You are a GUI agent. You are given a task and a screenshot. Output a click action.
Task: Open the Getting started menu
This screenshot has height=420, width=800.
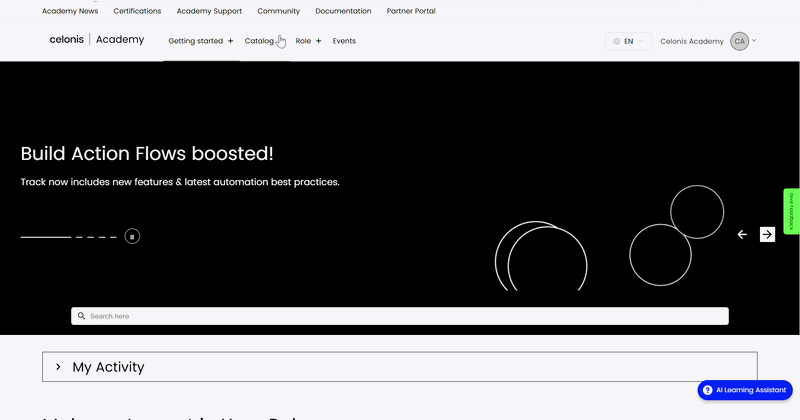196,41
